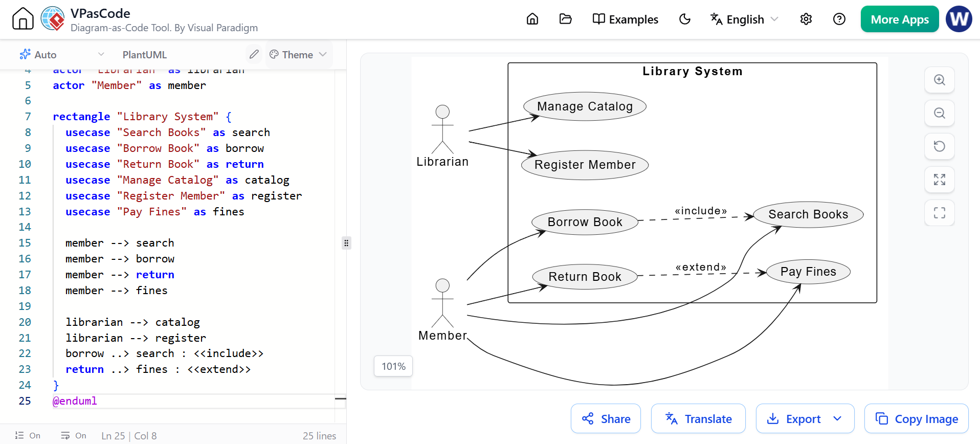This screenshot has width=980, height=444.
Task: Click the panel splitter drag handle
Action: [346, 242]
